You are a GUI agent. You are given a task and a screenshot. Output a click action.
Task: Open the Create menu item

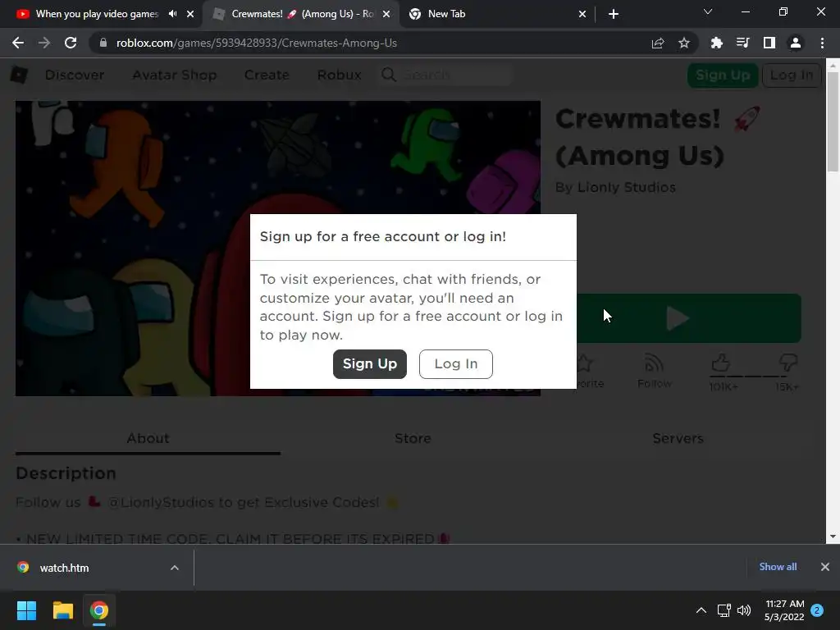(x=267, y=75)
